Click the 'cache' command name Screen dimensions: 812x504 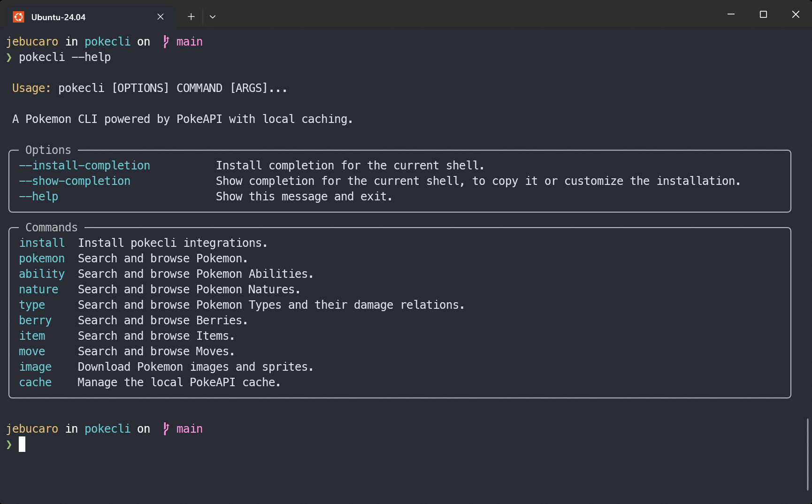coord(35,382)
